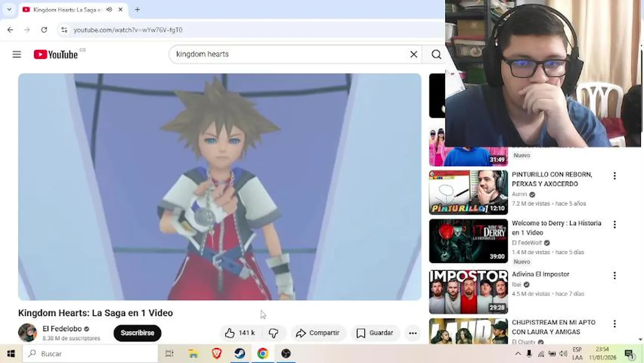Open the 23:54 clock and calendar
This screenshot has width=644, height=363.
point(602,354)
